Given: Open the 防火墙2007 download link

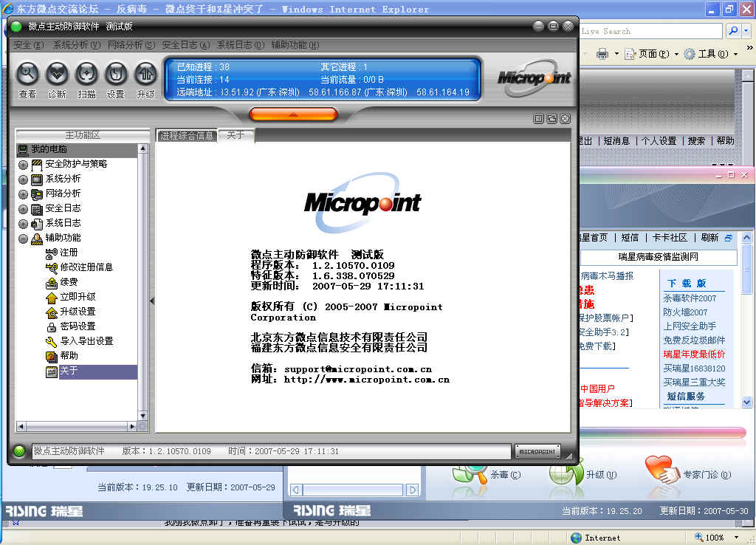Looking at the screenshot, I should click(685, 312).
